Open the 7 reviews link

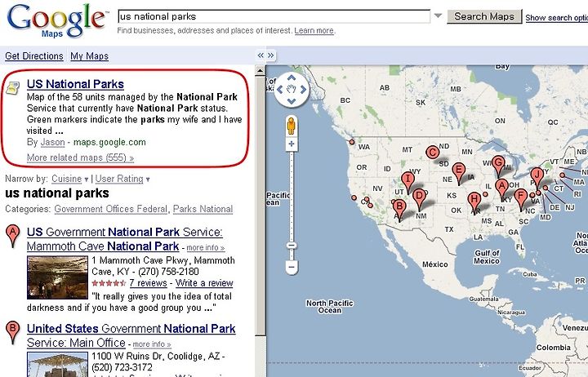[x=148, y=283]
